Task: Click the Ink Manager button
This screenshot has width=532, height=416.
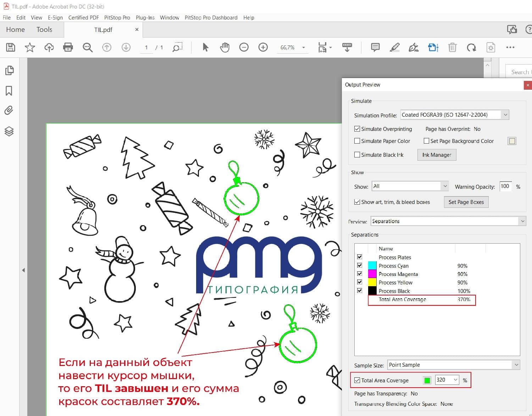Action: 437,155
